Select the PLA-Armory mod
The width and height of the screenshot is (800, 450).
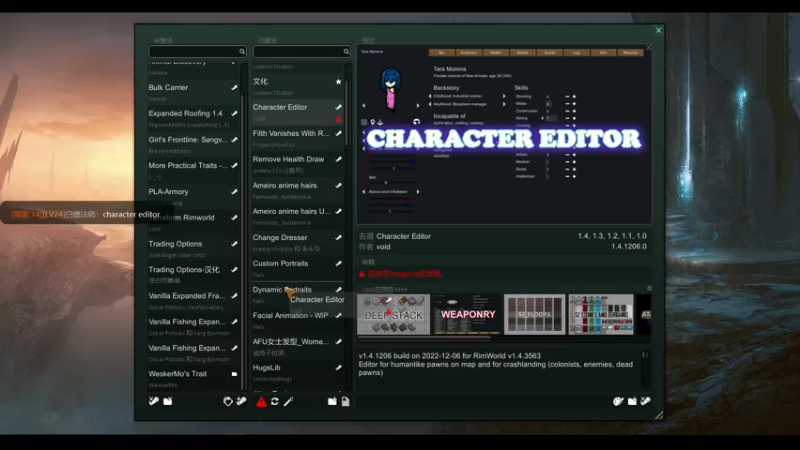193,196
